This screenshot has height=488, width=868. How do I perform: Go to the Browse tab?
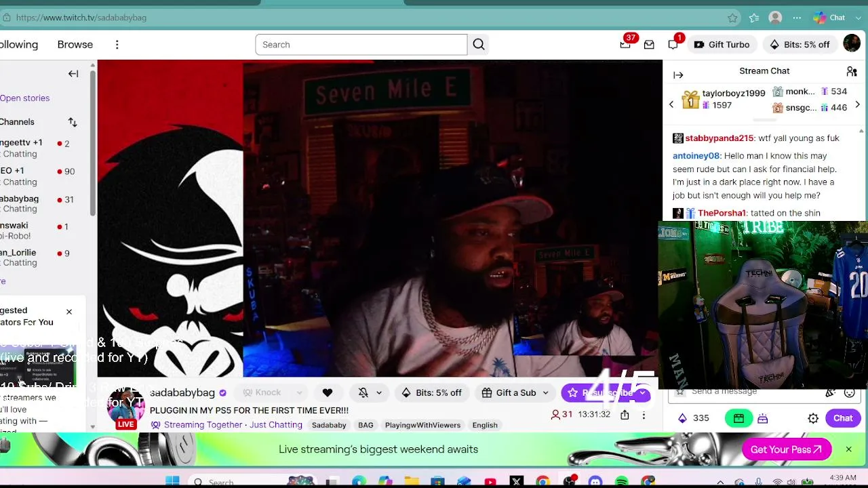tap(75, 45)
